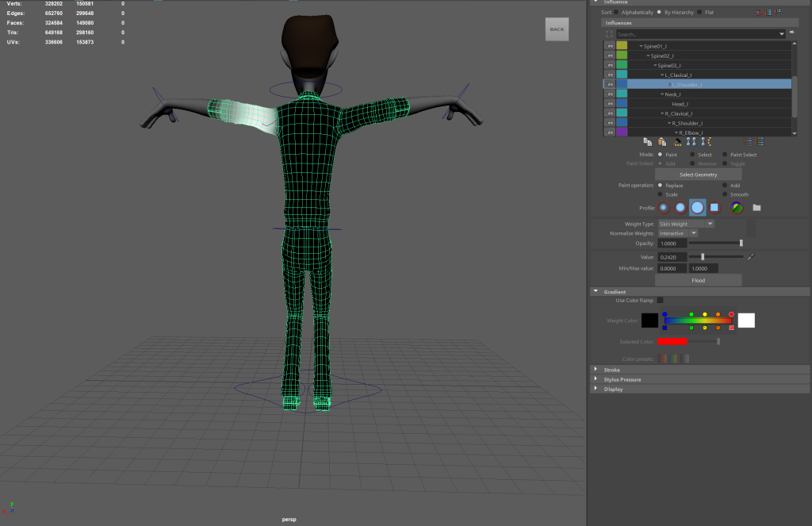Choose Smooth paint operation
This screenshot has width=812, height=526.
(x=726, y=194)
